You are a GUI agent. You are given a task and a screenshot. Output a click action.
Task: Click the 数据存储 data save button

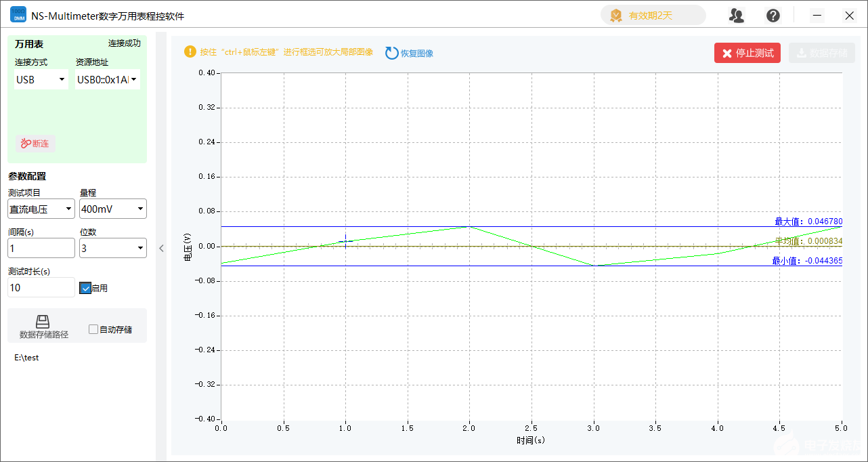tap(822, 53)
